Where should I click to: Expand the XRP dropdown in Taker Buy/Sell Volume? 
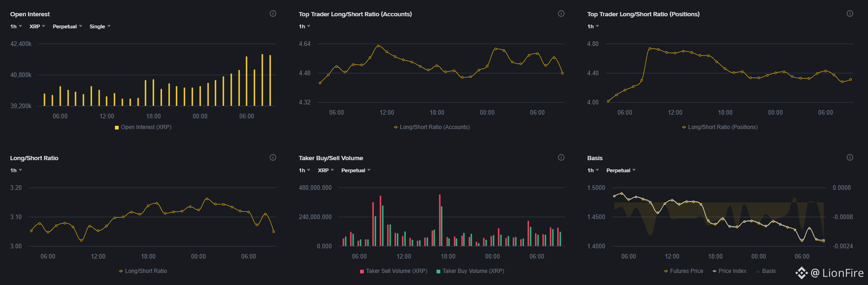click(326, 170)
